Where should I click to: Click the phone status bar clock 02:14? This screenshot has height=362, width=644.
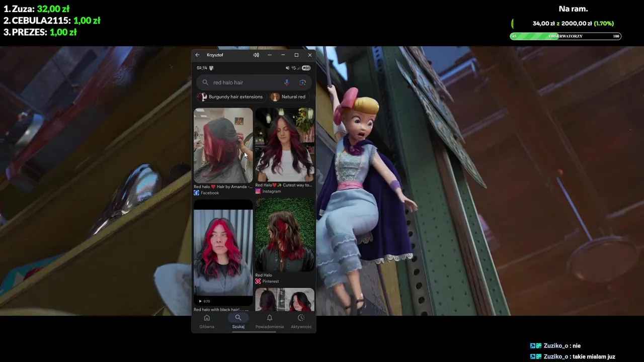[202, 68]
